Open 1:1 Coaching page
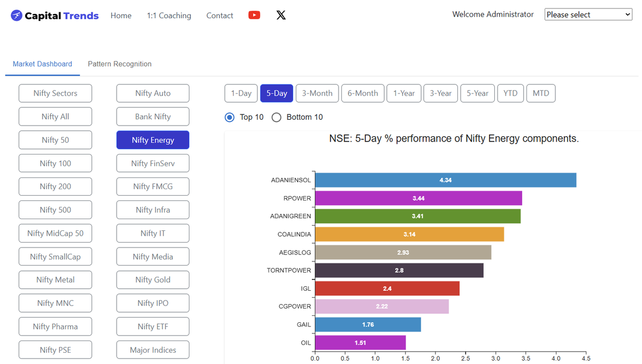642x364 pixels. coord(169,16)
